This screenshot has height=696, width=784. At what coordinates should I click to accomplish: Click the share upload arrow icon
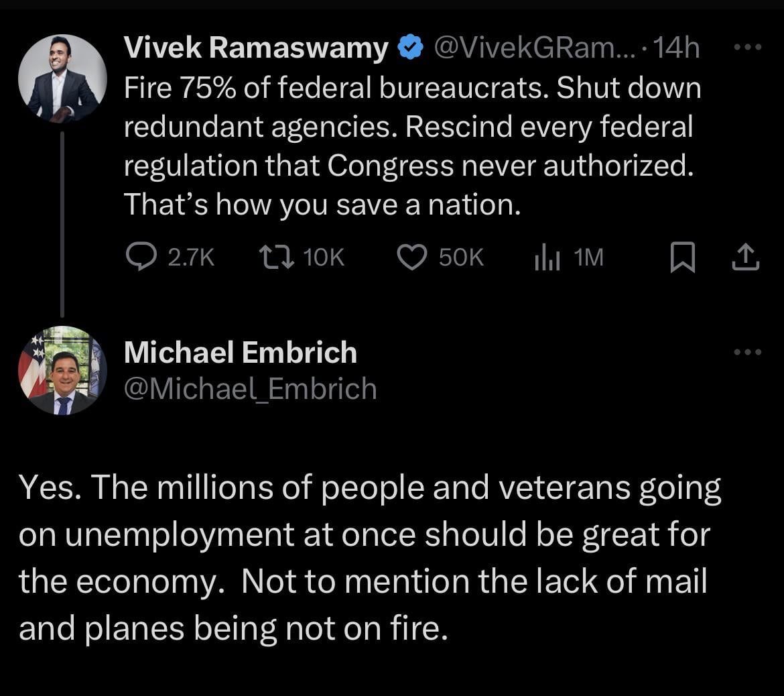(x=746, y=257)
